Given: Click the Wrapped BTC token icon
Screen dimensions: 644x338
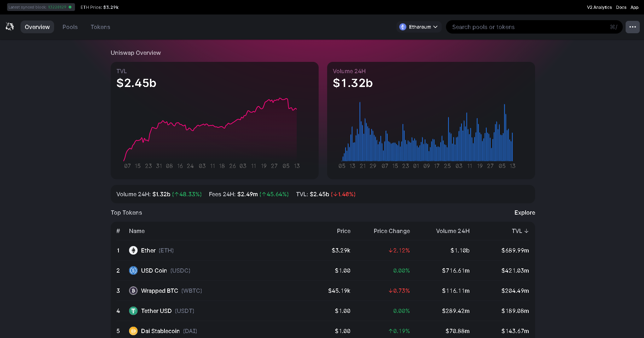Looking at the screenshot, I should tap(133, 291).
